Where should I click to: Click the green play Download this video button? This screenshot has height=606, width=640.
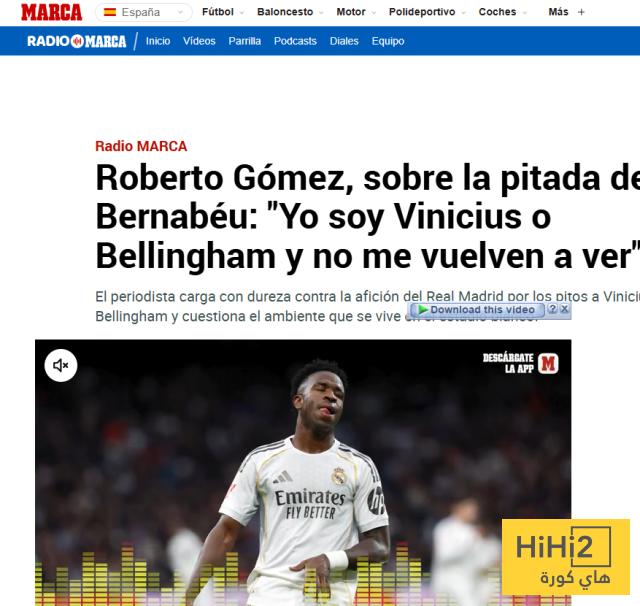click(x=477, y=310)
